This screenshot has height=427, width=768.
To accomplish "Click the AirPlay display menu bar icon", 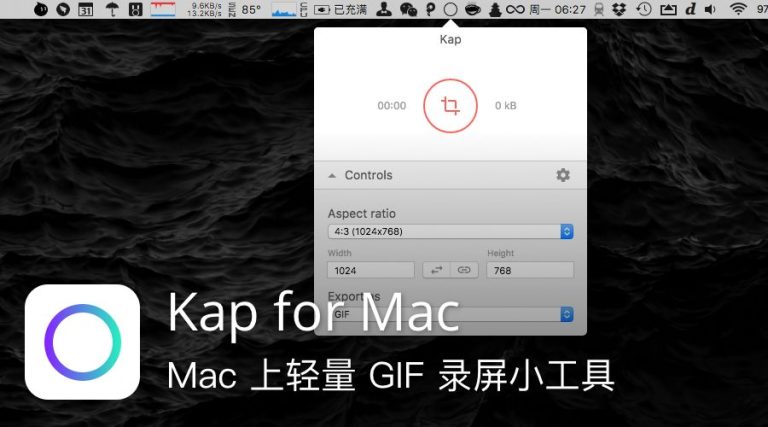I will coord(668,9).
